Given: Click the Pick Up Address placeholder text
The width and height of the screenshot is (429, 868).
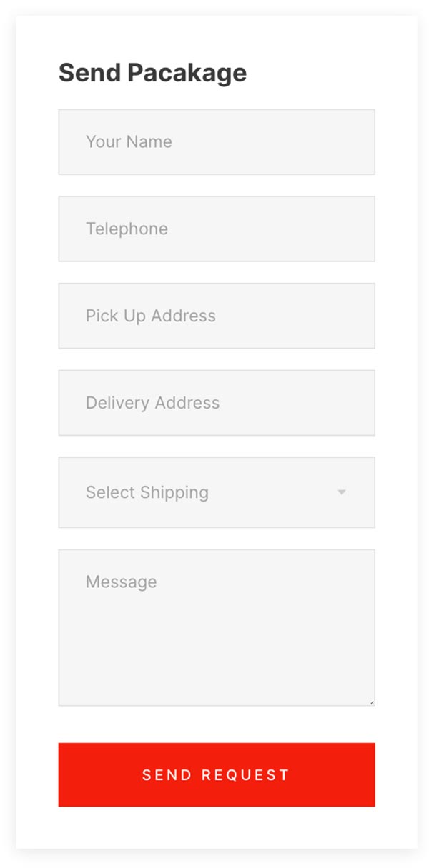Looking at the screenshot, I should coord(150,316).
